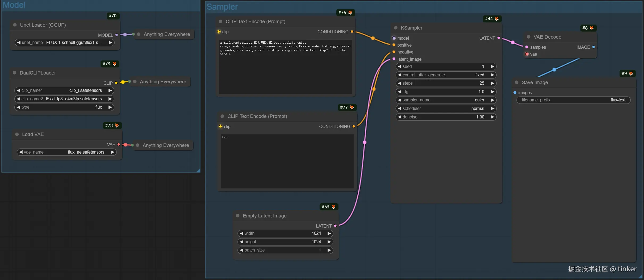Collapse the Empty Latent Image node via its dot

point(238,216)
